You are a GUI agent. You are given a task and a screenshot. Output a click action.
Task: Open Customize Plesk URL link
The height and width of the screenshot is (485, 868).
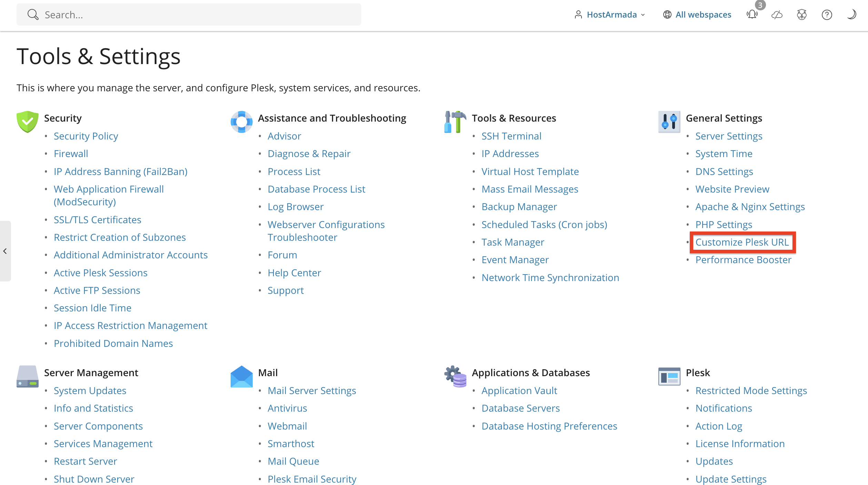pyautogui.click(x=742, y=242)
